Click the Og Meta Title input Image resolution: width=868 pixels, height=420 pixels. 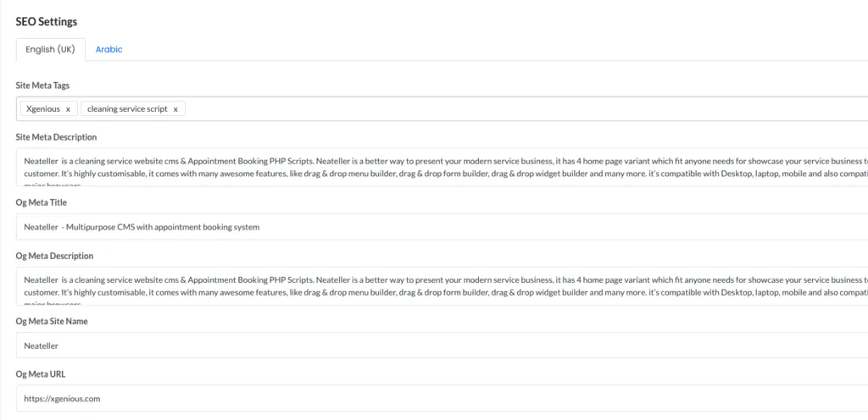[442, 227]
